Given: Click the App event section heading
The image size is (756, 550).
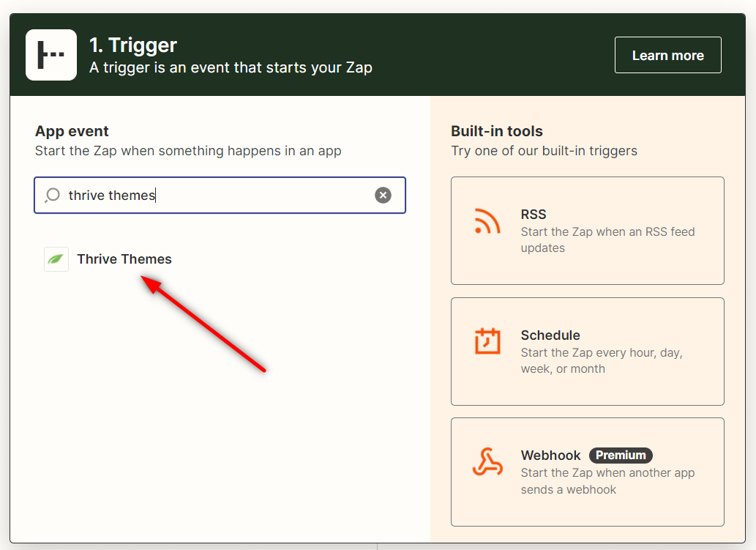Looking at the screenshot, I should pyautogui.click(x=72, y=132).
